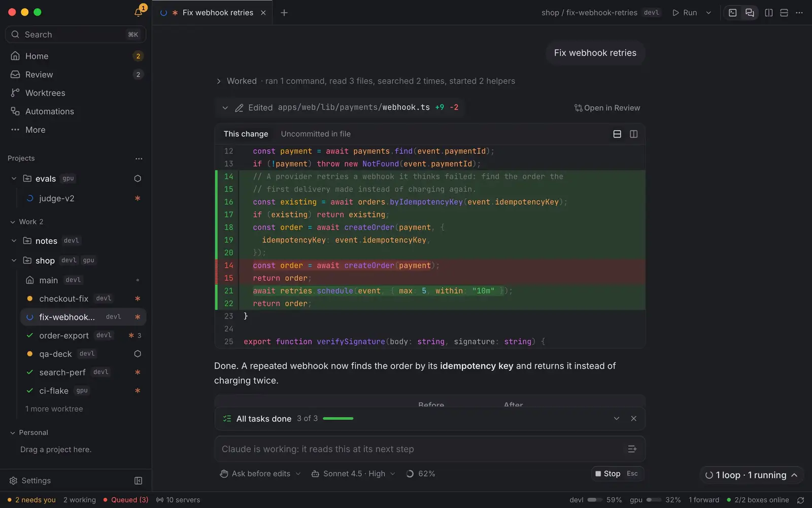Open Settings in sidebar
The image size is (812, 508).
(x=30, y=481)
